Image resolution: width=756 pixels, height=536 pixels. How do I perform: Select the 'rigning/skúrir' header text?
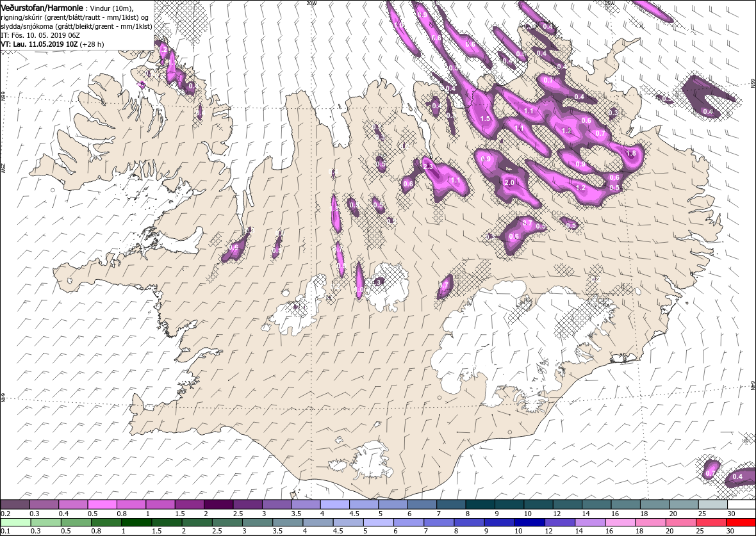(x=21, y=18)
